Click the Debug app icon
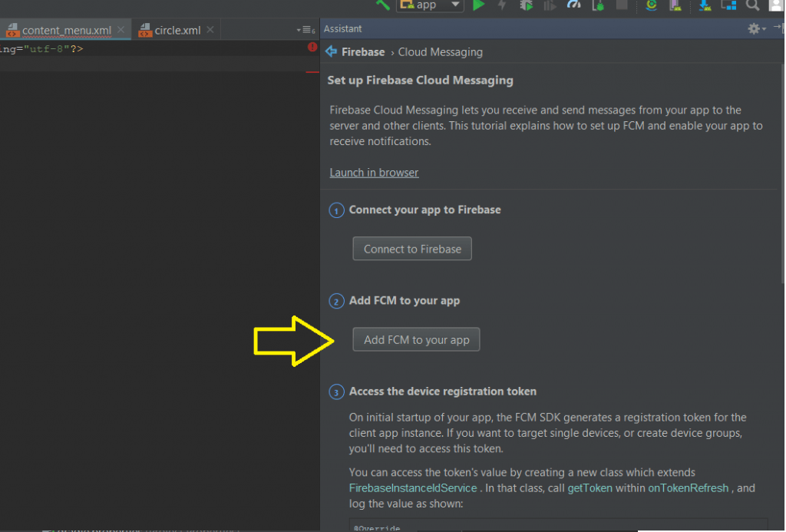This screenshot has width=786, height=532. coord(526,5)
